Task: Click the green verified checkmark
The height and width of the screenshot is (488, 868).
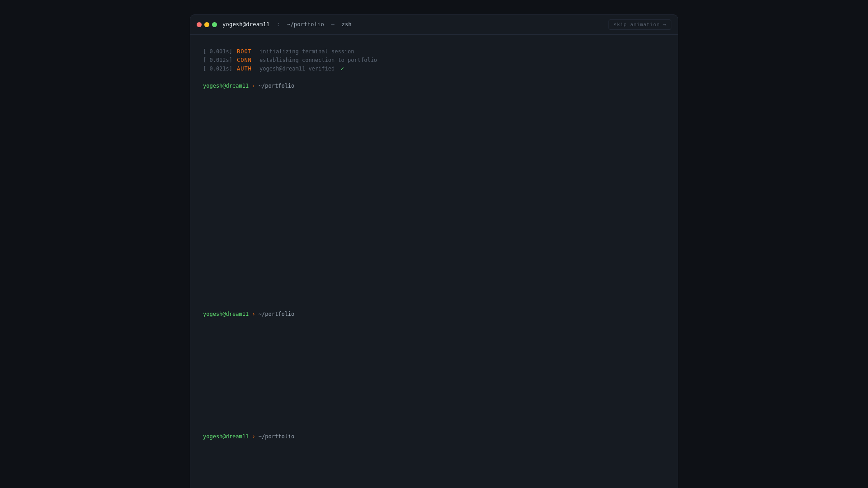Action: click(x=342, y=69)
